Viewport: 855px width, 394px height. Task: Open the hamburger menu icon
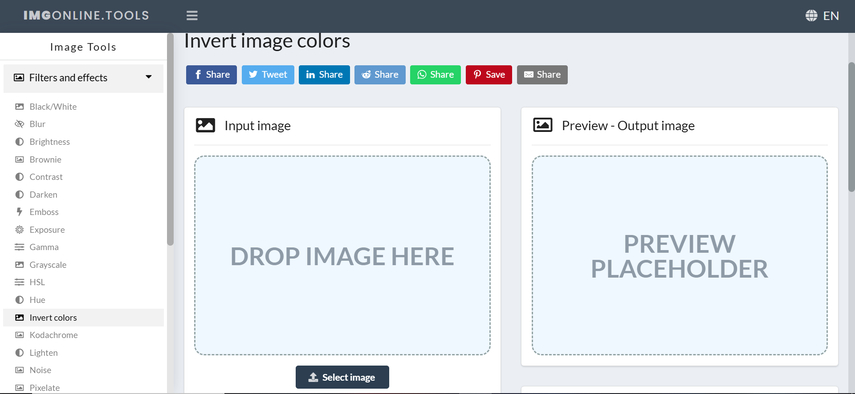click(192, 16)
